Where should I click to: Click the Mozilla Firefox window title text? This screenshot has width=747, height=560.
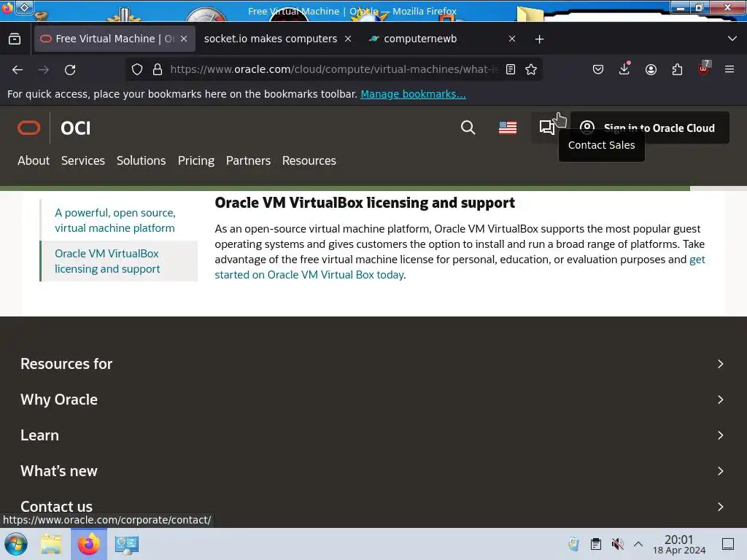[x=352, y=11]
